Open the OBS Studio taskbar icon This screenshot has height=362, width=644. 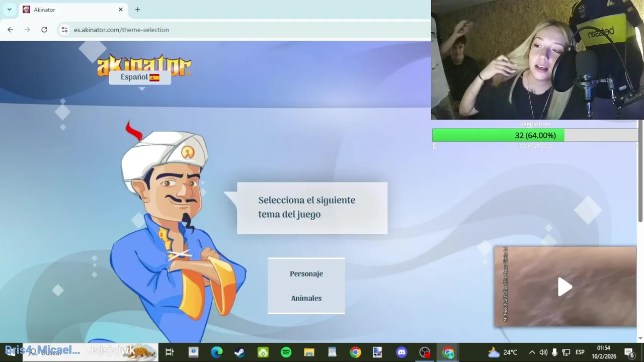point(425,352)
